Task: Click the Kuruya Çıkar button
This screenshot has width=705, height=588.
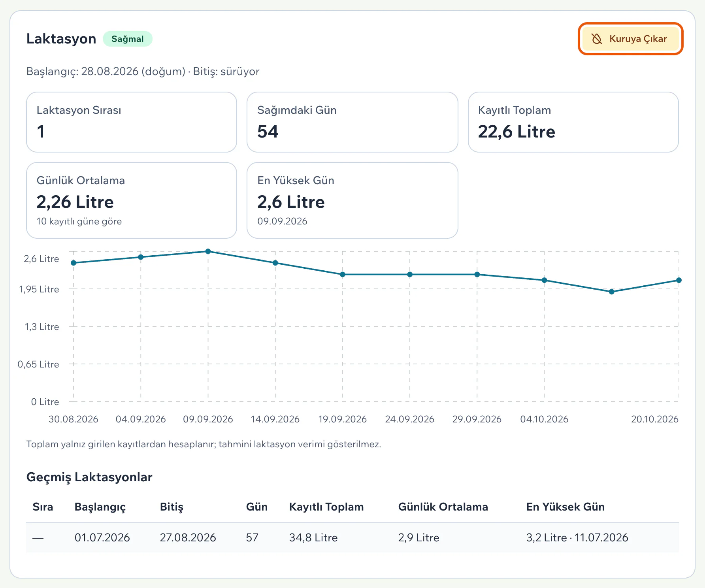Action: tap(630, 39)
